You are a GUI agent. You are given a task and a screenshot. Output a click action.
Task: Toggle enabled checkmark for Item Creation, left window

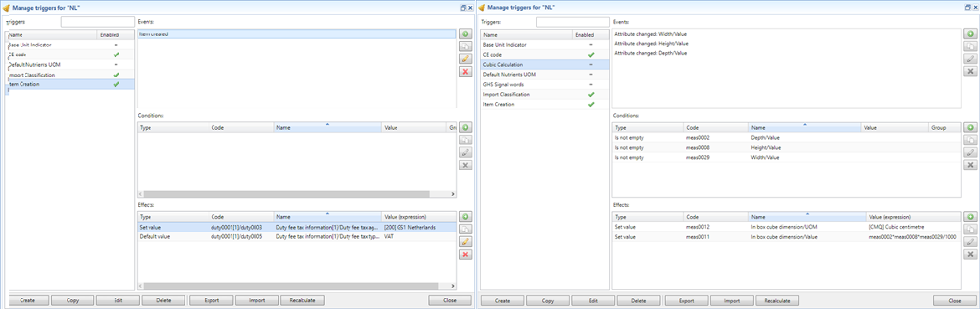pos(116,85)
